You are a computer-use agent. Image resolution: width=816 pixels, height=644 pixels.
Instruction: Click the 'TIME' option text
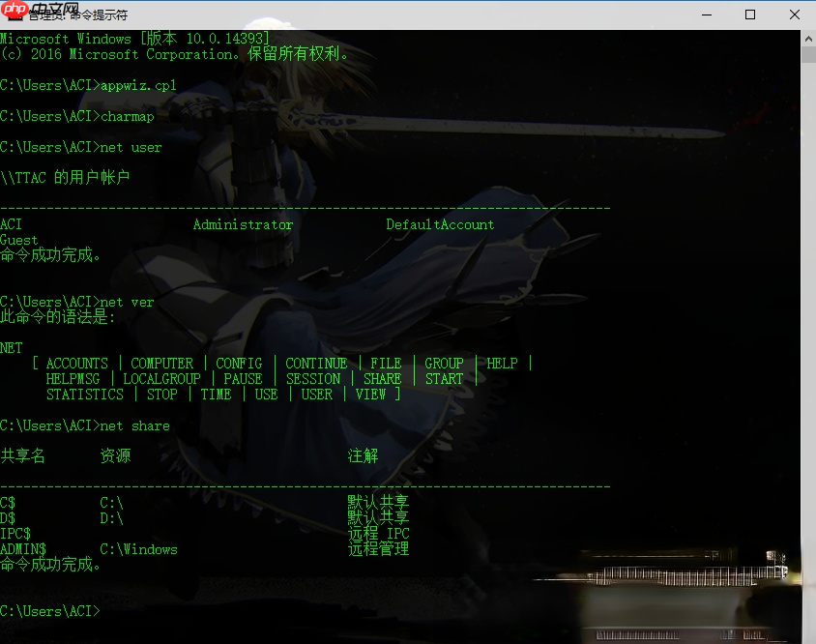pos(216,395)
